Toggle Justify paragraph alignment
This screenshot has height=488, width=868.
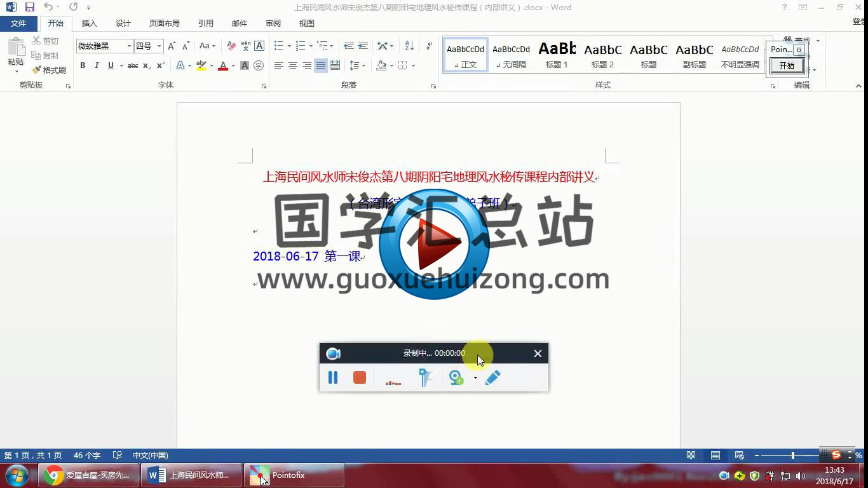(x=321, y=65)
